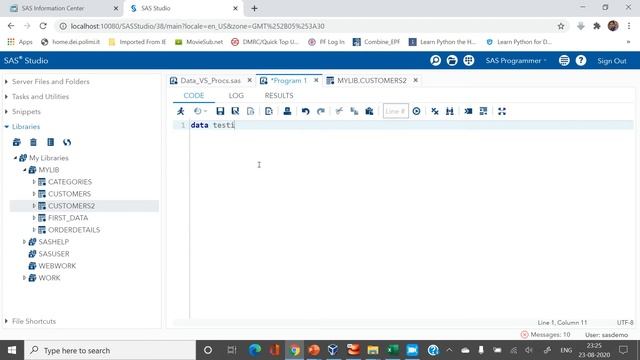
Task: Format the code with the format icon
Action: (484, 111)
